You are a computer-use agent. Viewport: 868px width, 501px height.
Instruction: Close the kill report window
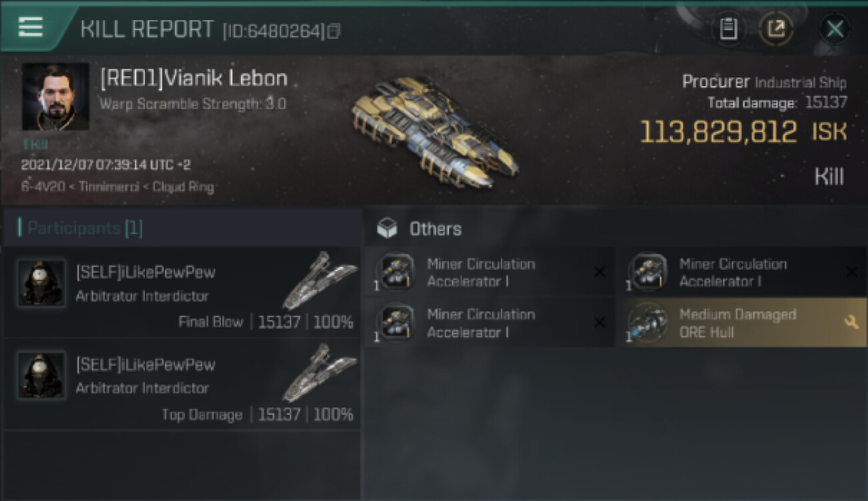click(x=835, y=29)
